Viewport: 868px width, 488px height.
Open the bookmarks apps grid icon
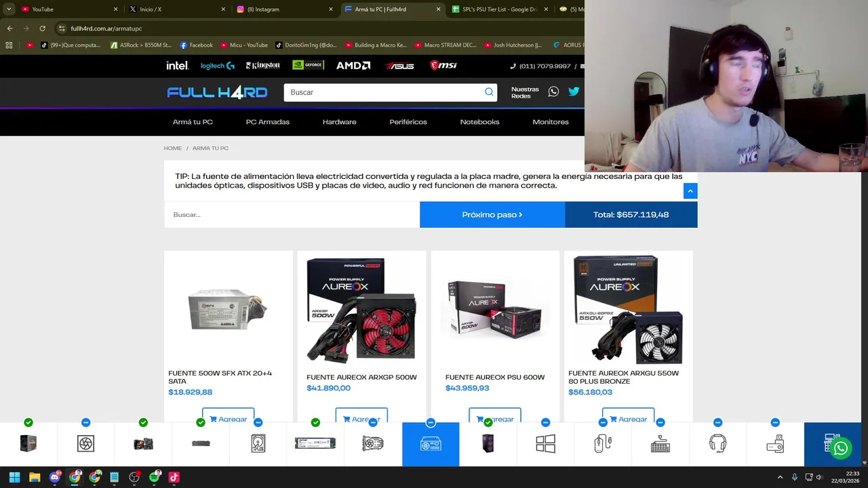coord(9,45)
